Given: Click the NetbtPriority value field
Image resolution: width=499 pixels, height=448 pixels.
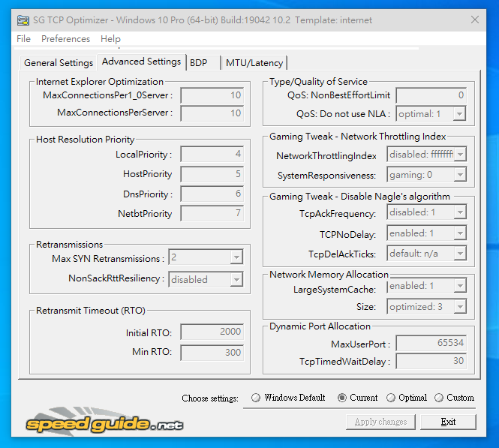Looking at the screenshot, I should (212, 213).
